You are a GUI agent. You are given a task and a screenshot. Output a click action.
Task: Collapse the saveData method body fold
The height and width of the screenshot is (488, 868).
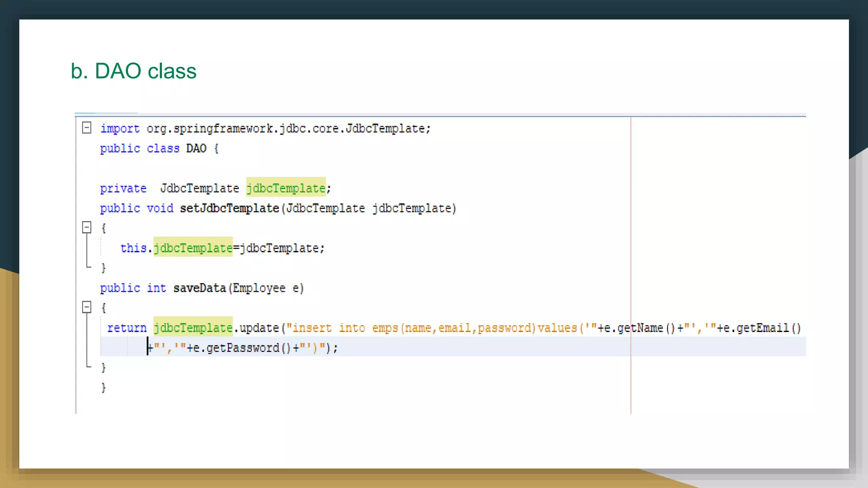pos(86,307)
